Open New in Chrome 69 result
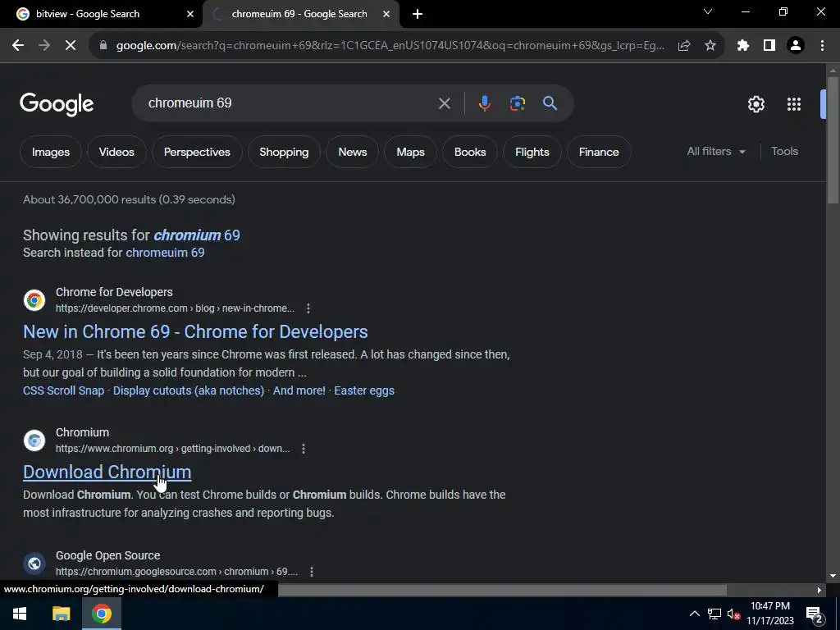 [x=195, y=331]
